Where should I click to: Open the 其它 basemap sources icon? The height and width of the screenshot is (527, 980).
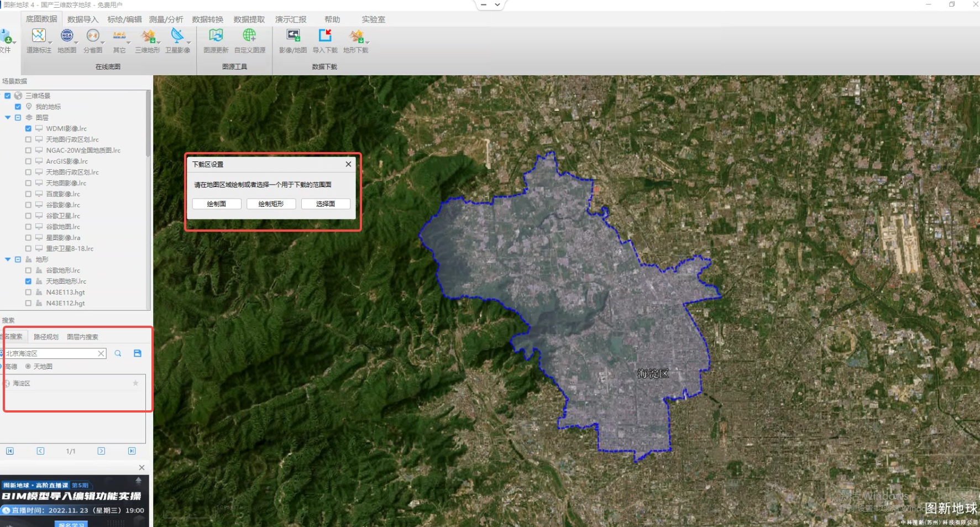pos(119,36)
